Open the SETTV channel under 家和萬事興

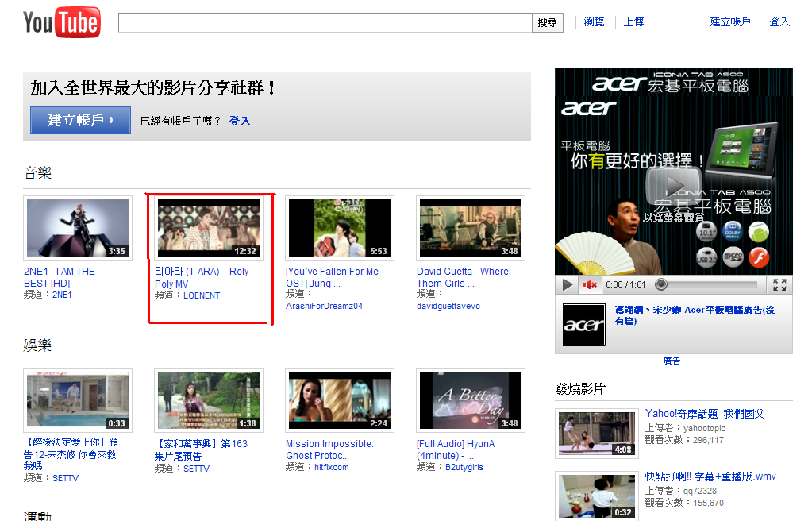(196, 469)
